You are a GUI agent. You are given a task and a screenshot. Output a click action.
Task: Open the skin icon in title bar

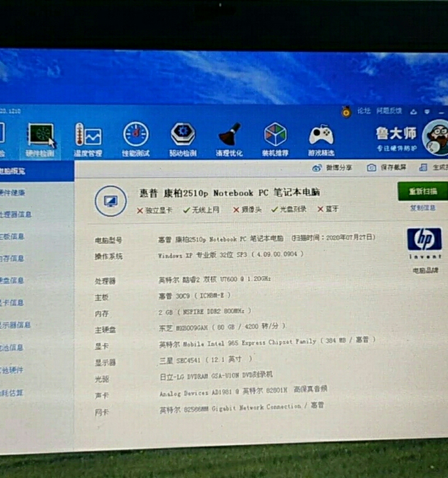coord(413,112)
